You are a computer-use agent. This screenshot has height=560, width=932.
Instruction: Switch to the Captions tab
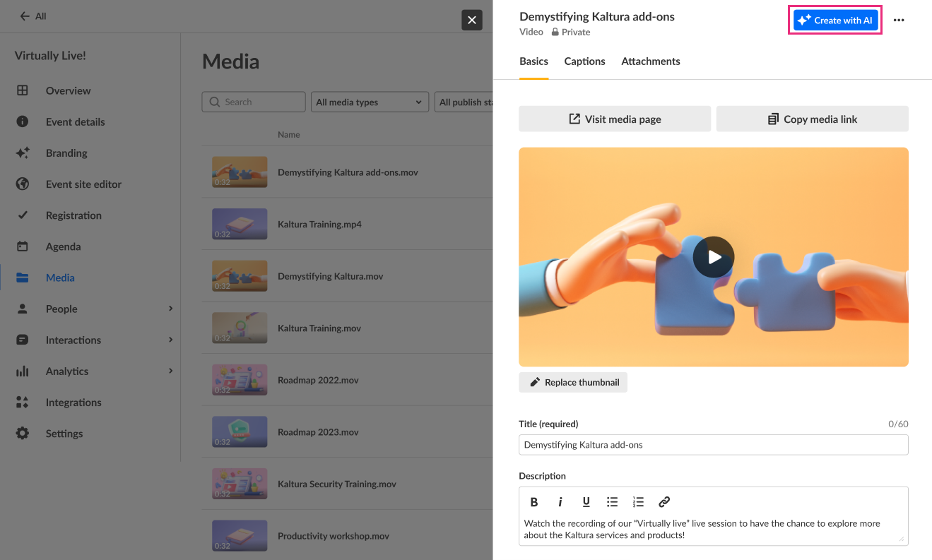584,61
